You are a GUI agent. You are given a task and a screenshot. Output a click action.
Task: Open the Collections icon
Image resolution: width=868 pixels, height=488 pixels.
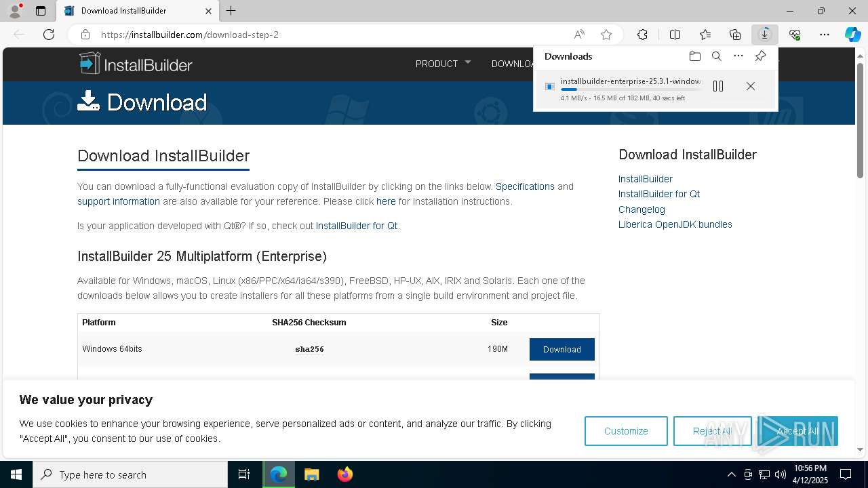735,35
